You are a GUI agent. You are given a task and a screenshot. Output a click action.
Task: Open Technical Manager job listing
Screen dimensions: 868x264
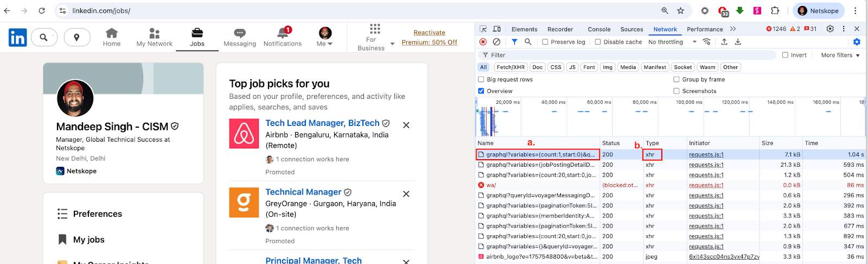coord(303,192)
